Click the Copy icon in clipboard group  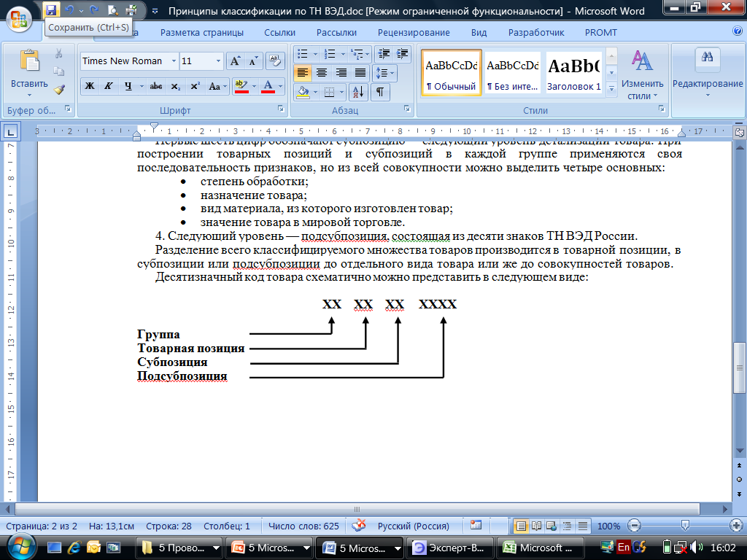pyautogui.click(x=59, y=71)
